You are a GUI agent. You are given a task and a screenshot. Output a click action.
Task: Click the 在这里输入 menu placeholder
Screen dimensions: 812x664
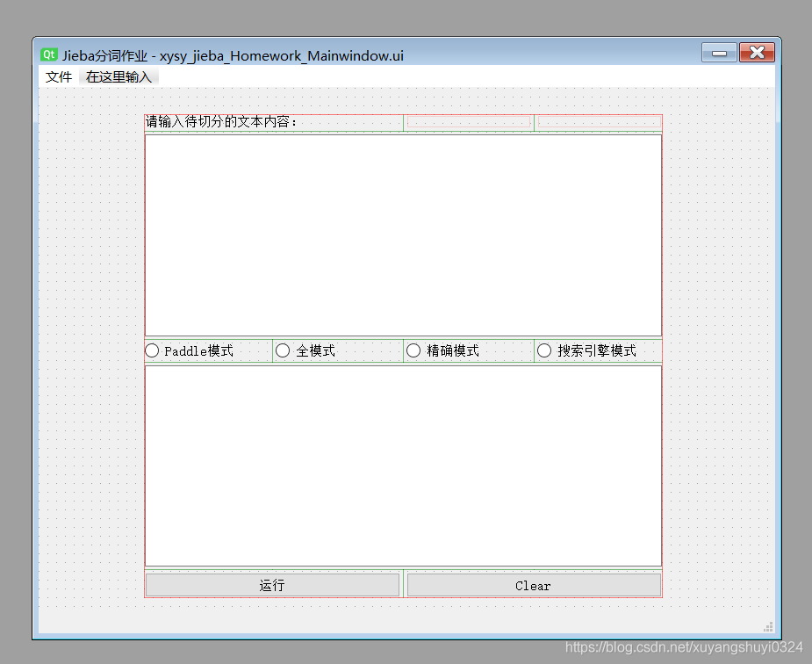(119, 77)
